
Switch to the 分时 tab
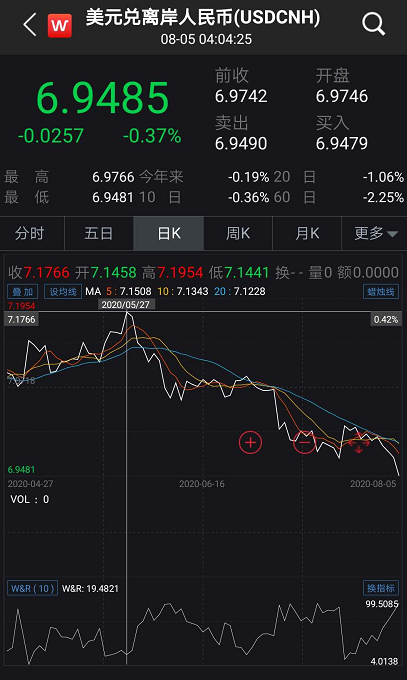click(x=30, y=234)
